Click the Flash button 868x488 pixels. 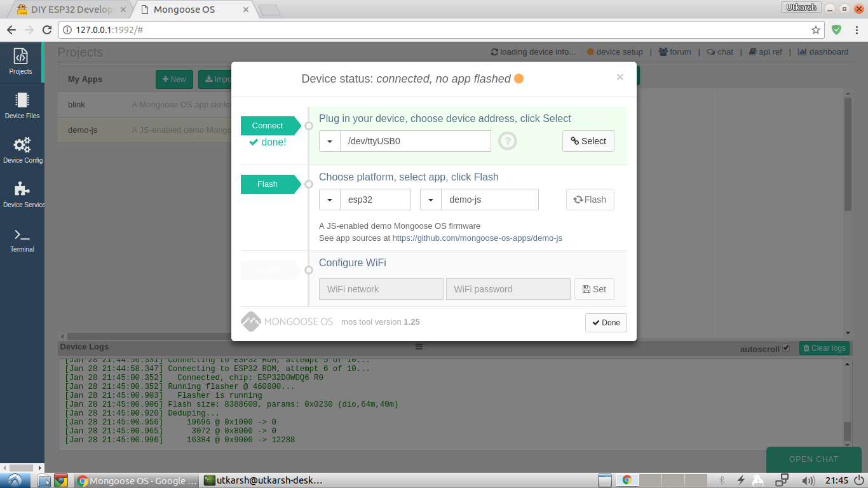pyautogui.click(x=590, y=200)
